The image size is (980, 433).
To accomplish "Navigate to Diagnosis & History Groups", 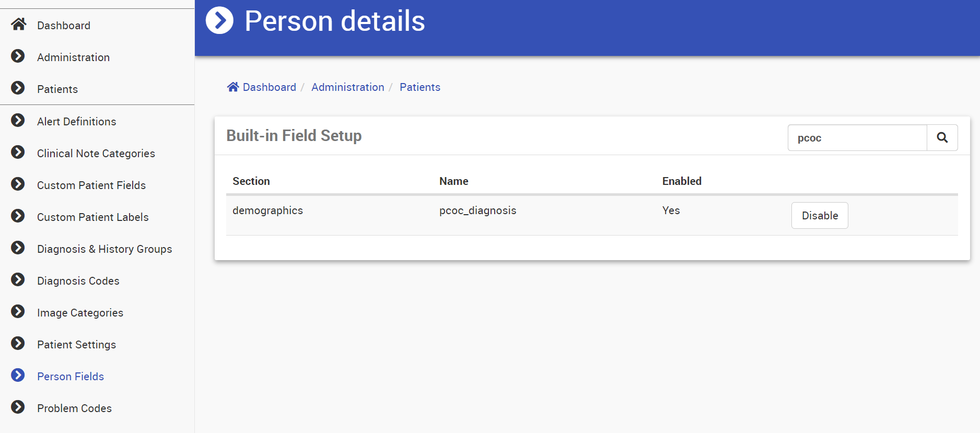I will (104, 249).
